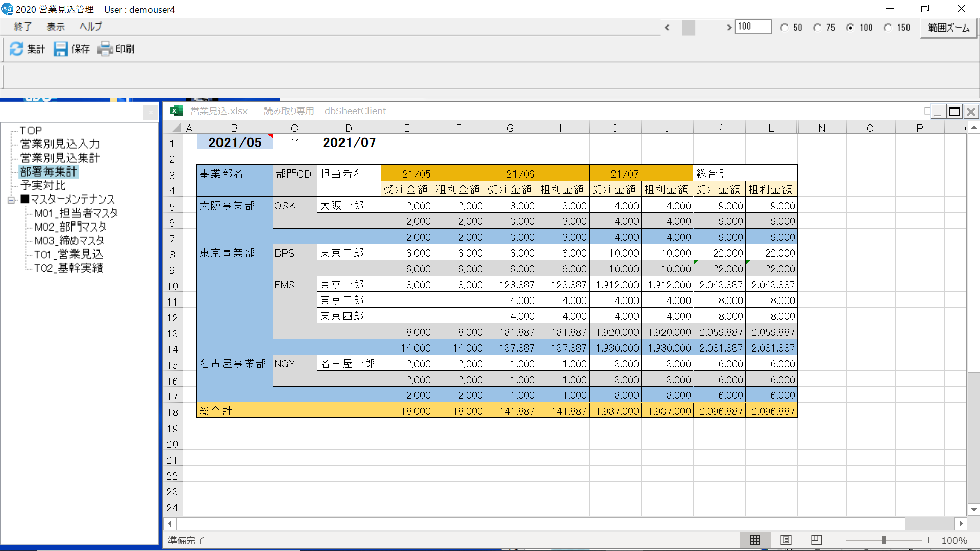Click the 21/06 month header

coord(537,174)
